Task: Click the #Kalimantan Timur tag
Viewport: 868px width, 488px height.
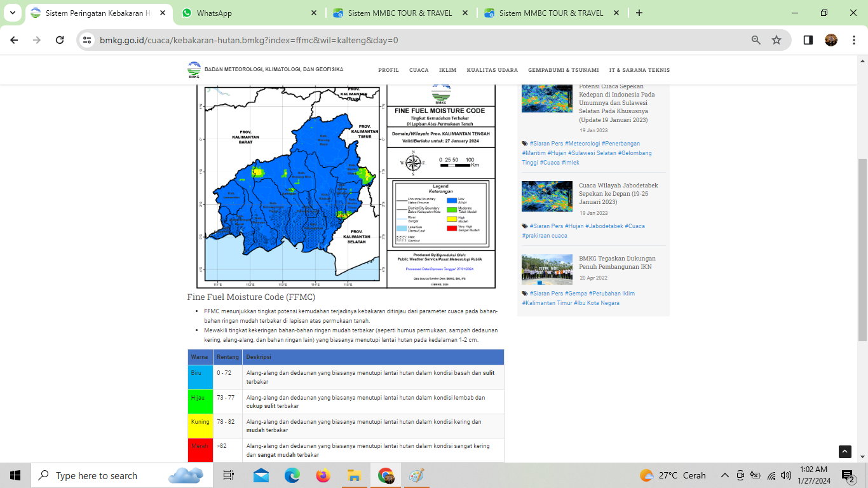Action: (546, 303)
